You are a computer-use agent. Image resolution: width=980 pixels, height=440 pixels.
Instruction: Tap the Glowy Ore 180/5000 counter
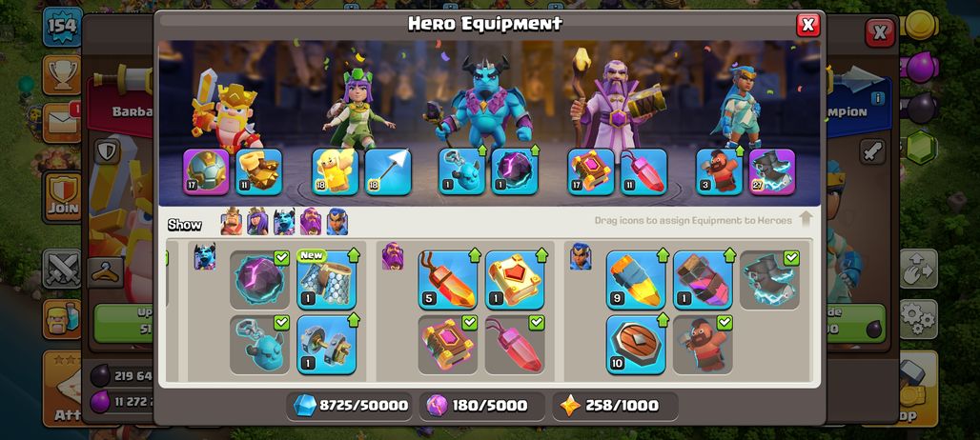(481, 406)
